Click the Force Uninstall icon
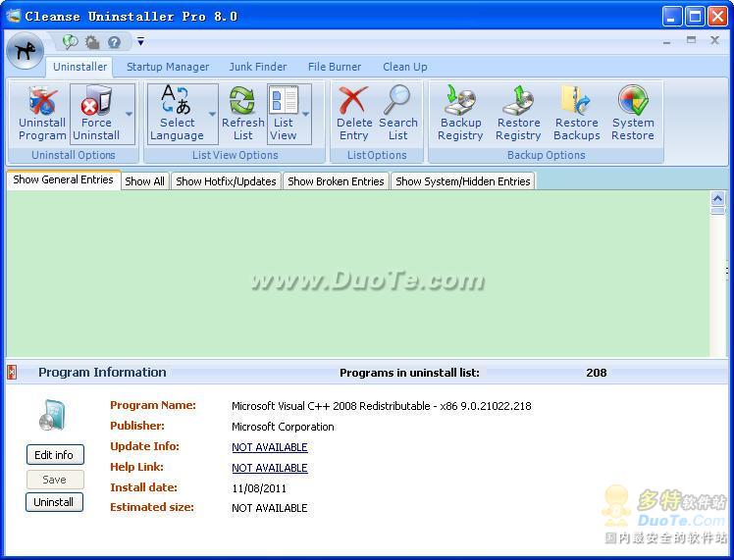This screenshot has height=560, width=734. coord(96,100)
